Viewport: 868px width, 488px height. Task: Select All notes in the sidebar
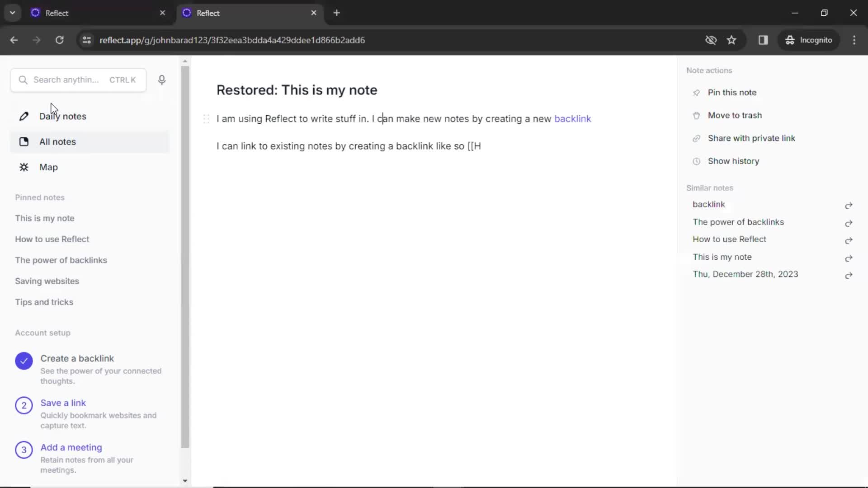pyautogui.click(x=57, y=141)
